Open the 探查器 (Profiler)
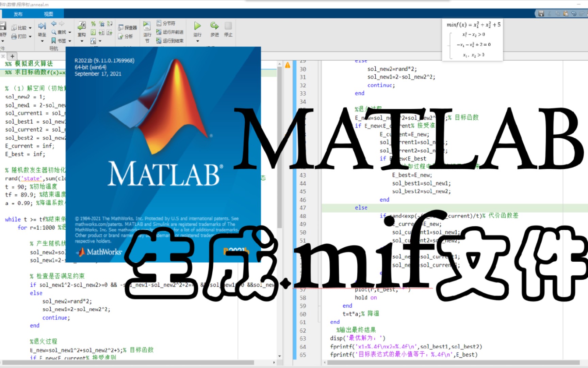The width and height of the screenshot is (588, 368). point(128,28)
